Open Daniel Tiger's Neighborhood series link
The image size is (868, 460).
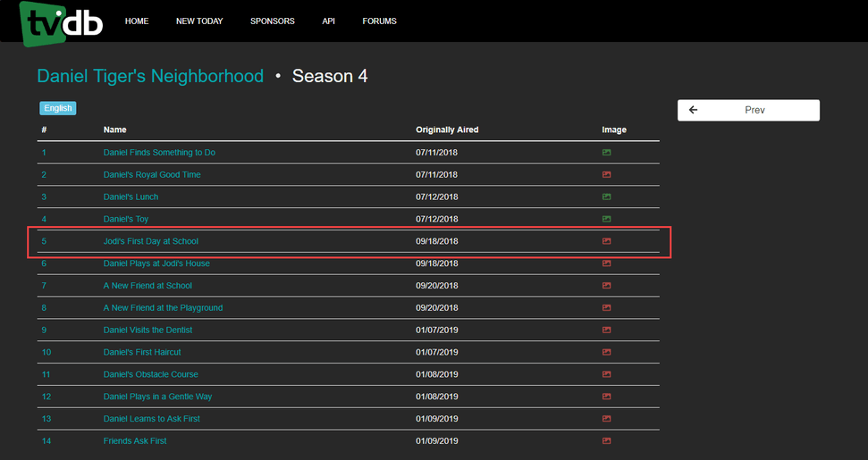click(150, 76)
